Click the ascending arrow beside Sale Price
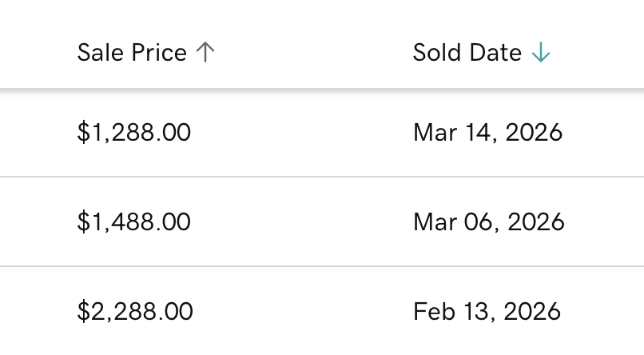 [x=205, y=53]
